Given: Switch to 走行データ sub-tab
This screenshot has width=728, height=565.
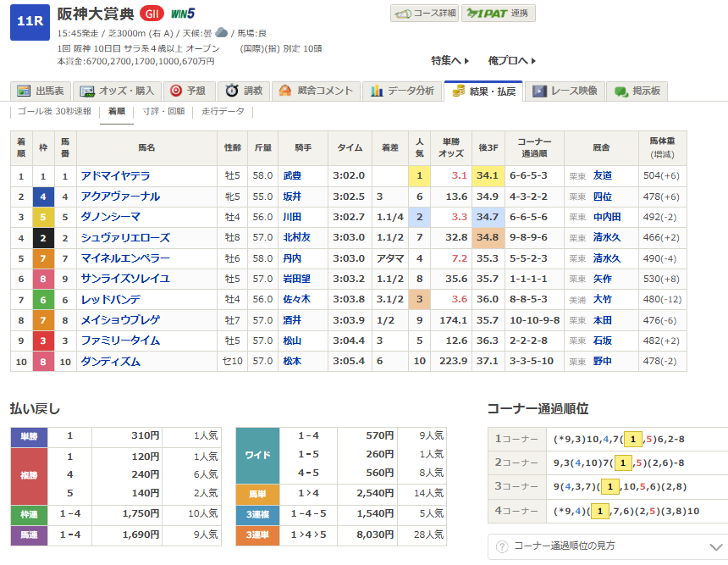Looking at the screenshot, I should [223, 112].
